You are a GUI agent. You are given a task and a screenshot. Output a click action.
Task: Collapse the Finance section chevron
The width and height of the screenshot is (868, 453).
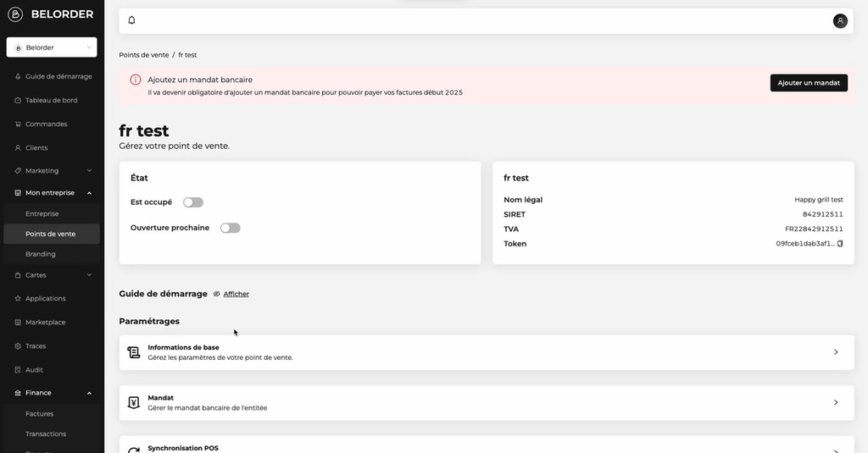tap(89, 393)
